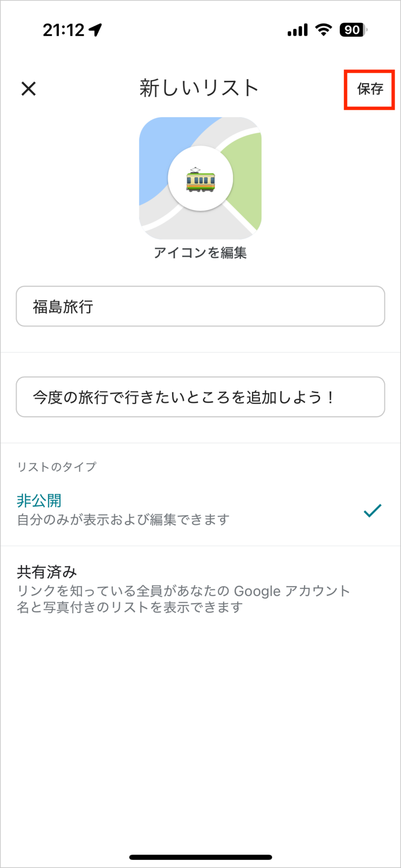Click the list description text field
Image resolution: width=401 pixels, height=868 pixels.
(200, 397)
